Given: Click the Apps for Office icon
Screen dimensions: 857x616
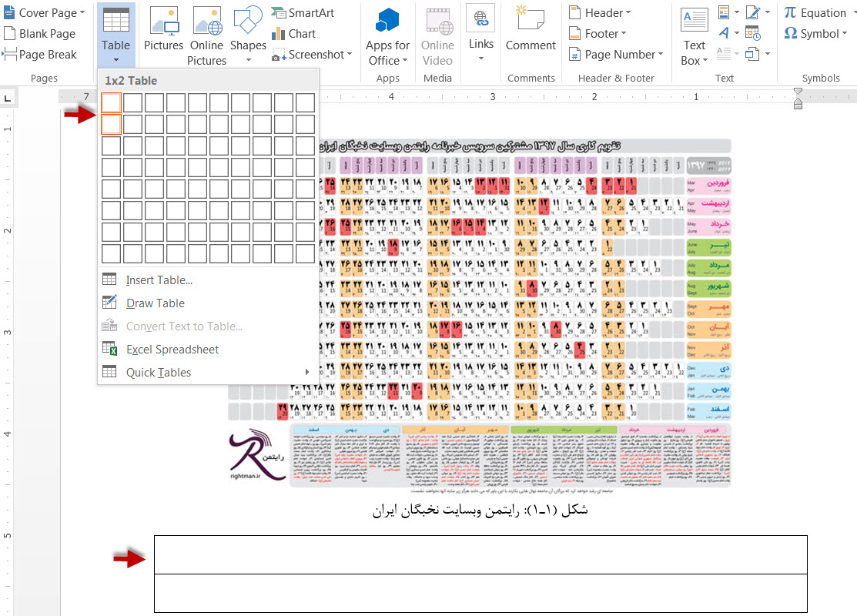Looking at the screenshot, I should click(387, 35).
